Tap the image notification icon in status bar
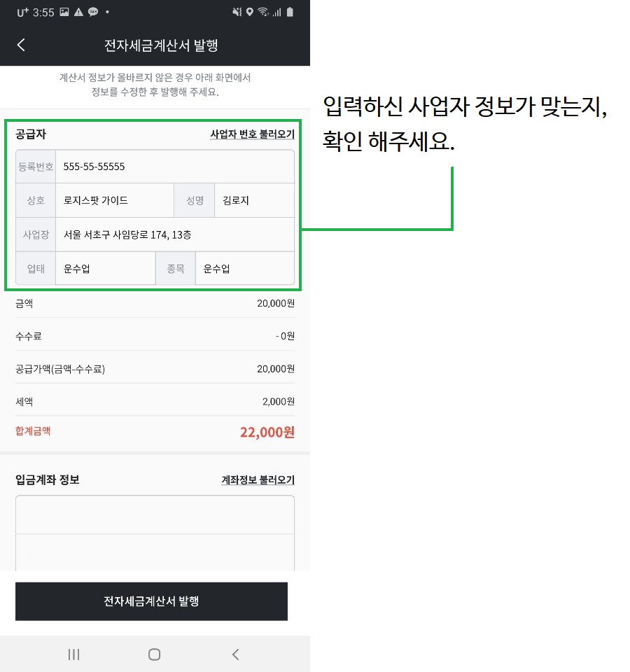630x672 pixels. point(64,12)
